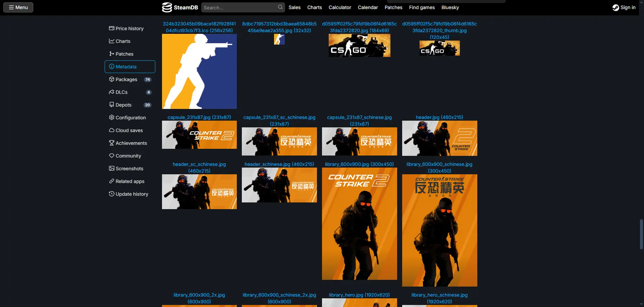The image size is (644, 307).
Task: Click the Cloud saves cloud icon
Action: pos(111,130)
